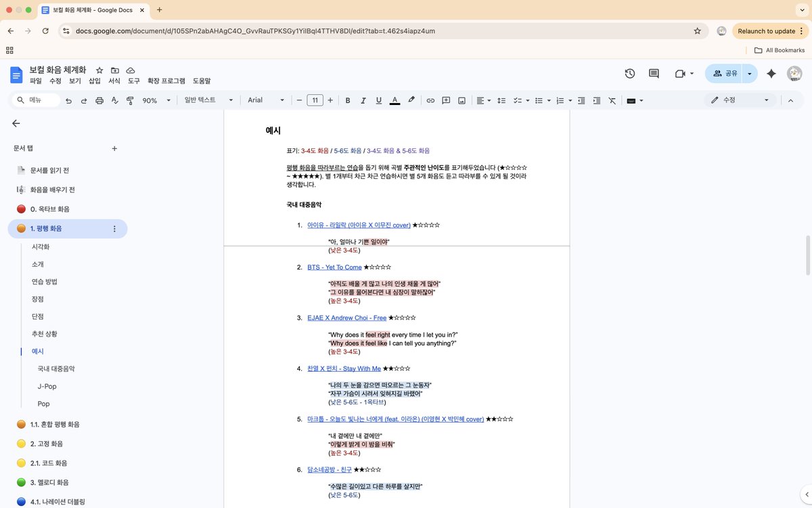Image resolution: width=812 pixels, height=508 pixels.
Task: Increase the indent
Action: (x=597, y=100)
